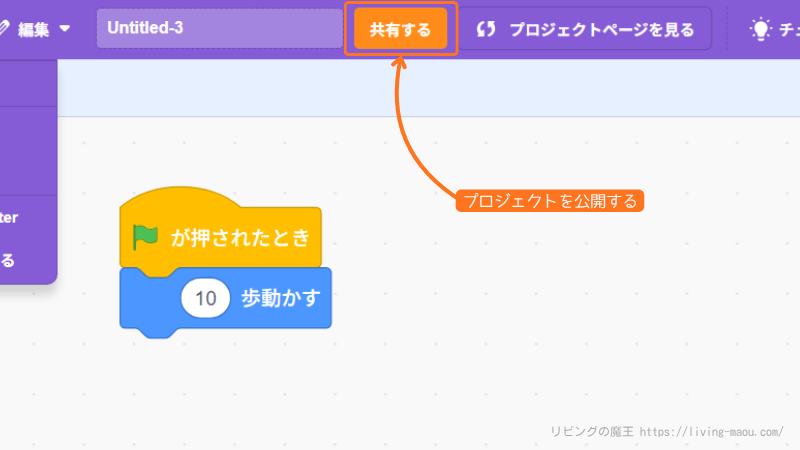Image resolution: width=800 pixels, height=450 pixels.
Task: Click the pencil icon beside 編集
Action: [x=4, y=29]
